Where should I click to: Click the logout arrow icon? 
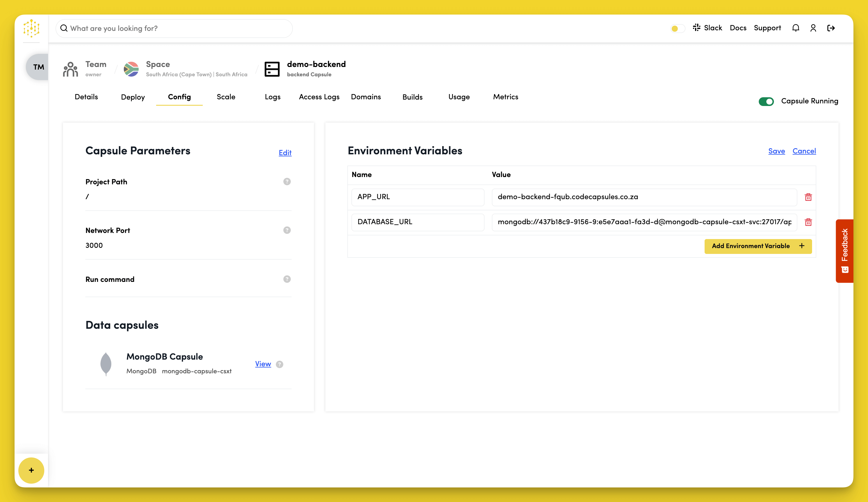831,28
